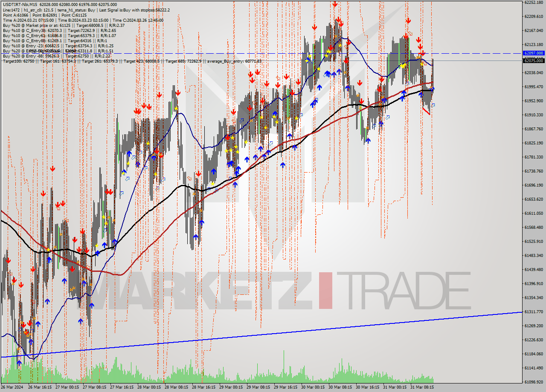Screen dimensions: 546x392
Task: Click the '31 Mar 08:15' time label
Action: click(422, 387)
